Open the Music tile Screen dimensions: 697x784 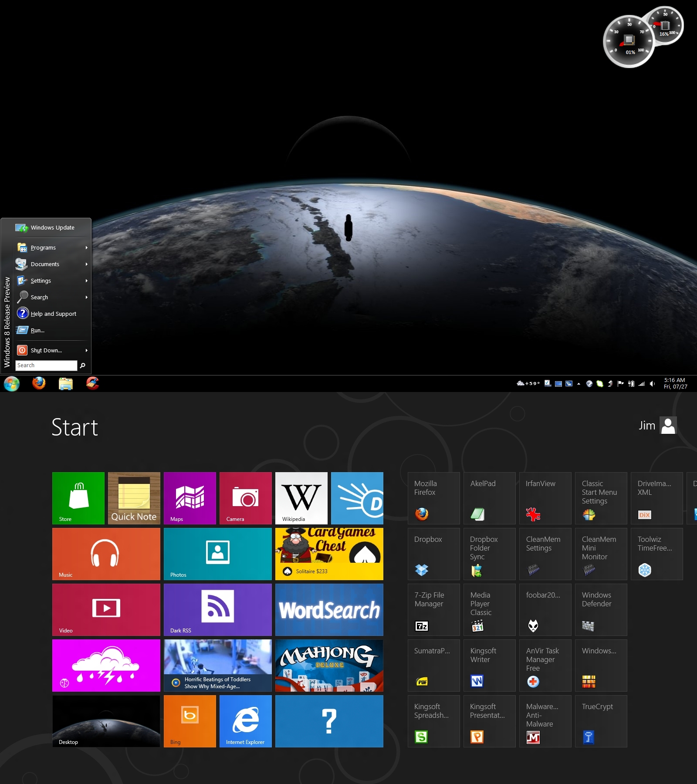pos(106,554)
